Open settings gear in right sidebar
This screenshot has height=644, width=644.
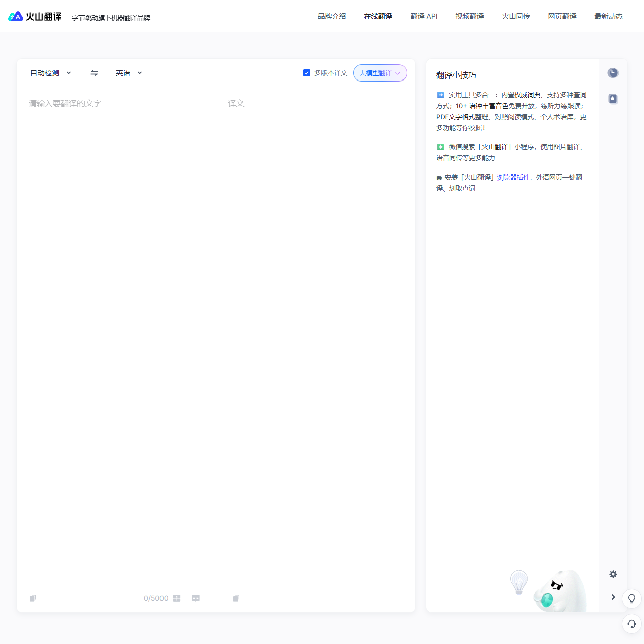[613, 574]
